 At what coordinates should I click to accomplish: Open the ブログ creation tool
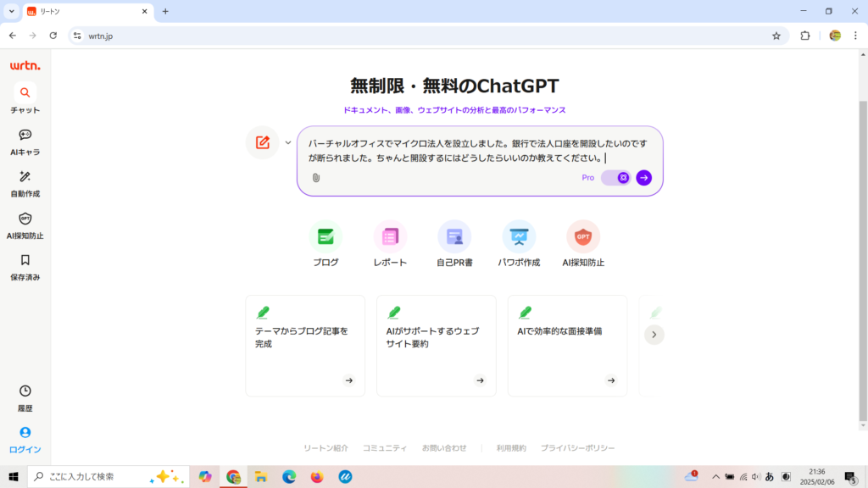tap(325, 236)
